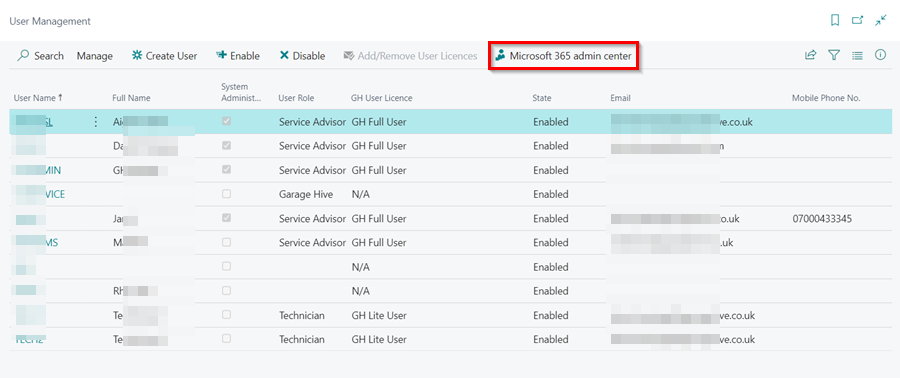Click the share icon in toolbar
Screen dimensions: 900x378
tap(810, 55)
